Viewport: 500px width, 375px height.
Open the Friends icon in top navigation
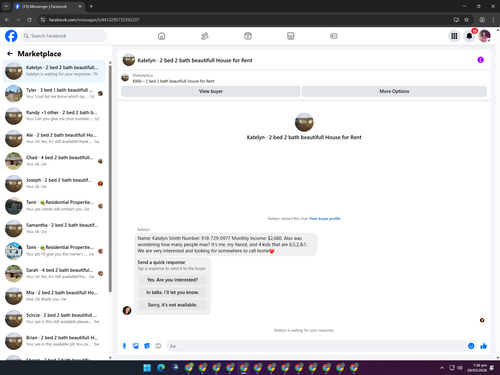pyautogui.click(x=205, y=36)
